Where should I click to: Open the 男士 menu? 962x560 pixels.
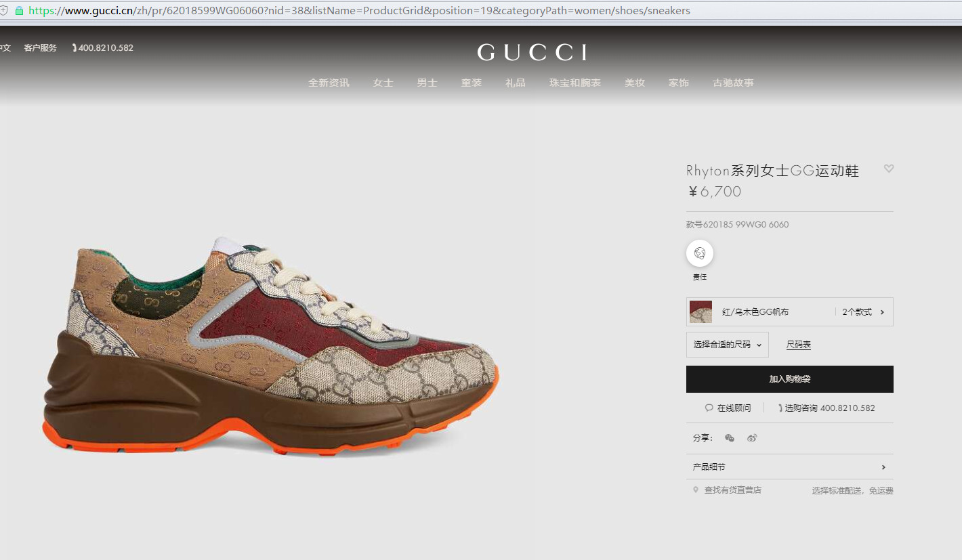click(427, 83)
